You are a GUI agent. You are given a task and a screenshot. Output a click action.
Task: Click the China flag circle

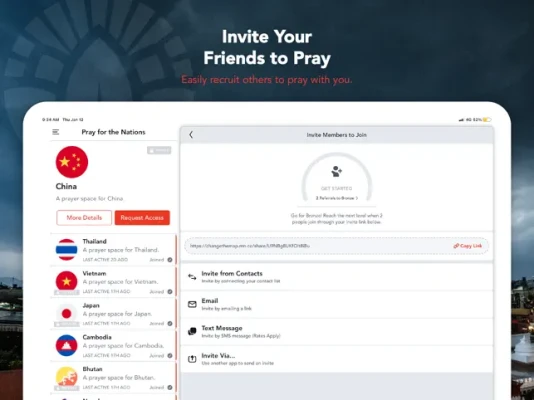coord(72,162)
